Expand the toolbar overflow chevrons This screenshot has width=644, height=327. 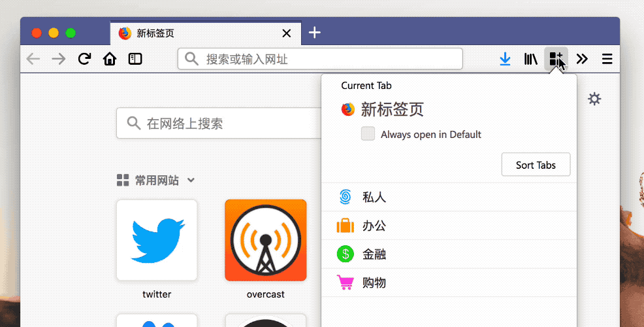coord(582,59)
